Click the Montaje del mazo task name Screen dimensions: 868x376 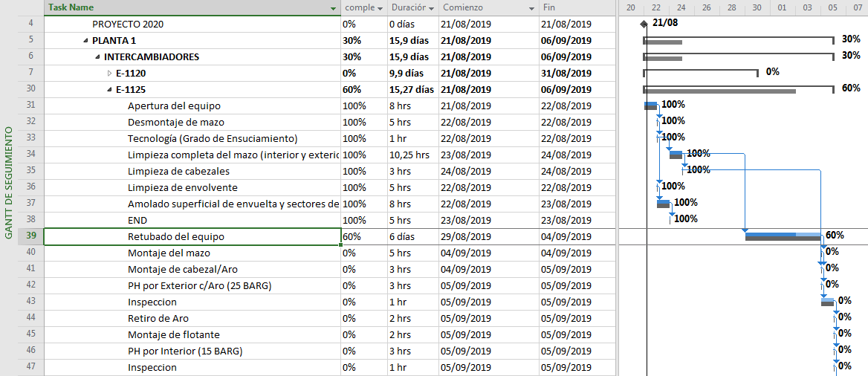pos(168,253)
